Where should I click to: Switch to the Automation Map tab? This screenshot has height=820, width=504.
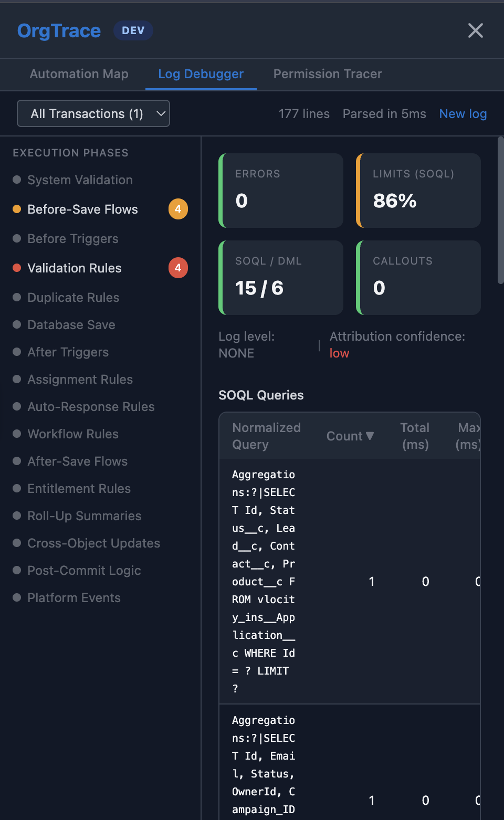pyautogui.click(x=79, y=74)
